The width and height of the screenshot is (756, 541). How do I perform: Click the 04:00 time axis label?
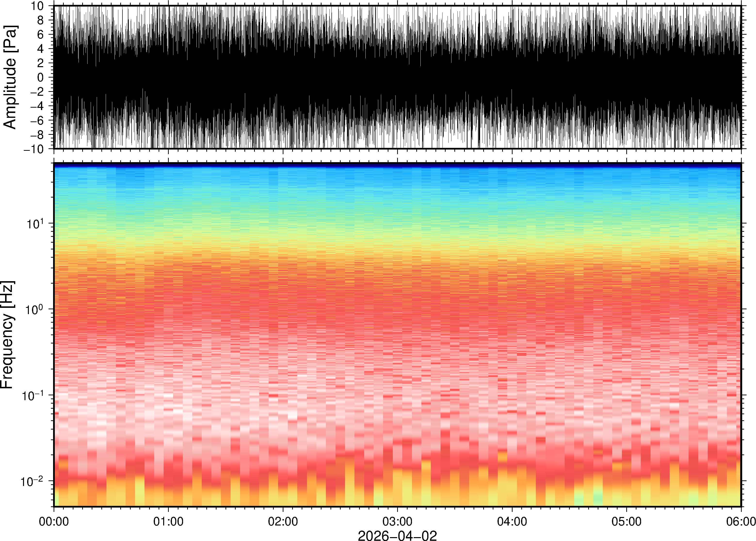tap(512, 521)
